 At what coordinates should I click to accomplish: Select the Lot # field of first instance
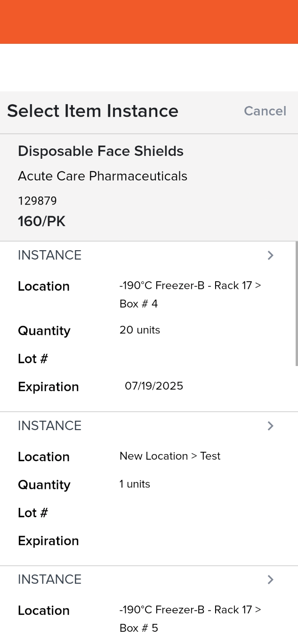click(x=32, y=359)
